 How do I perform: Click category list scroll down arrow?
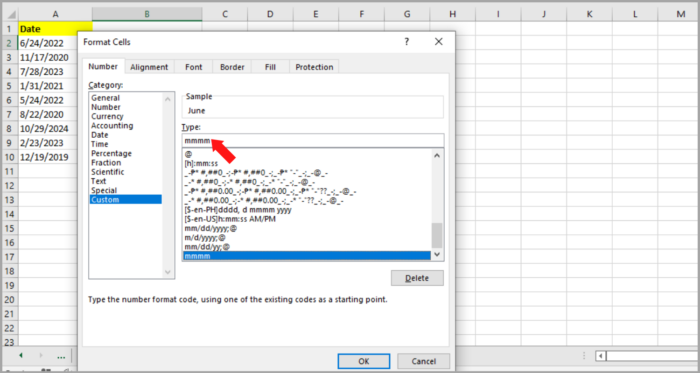pyautogui.click(x=168, y=272)
